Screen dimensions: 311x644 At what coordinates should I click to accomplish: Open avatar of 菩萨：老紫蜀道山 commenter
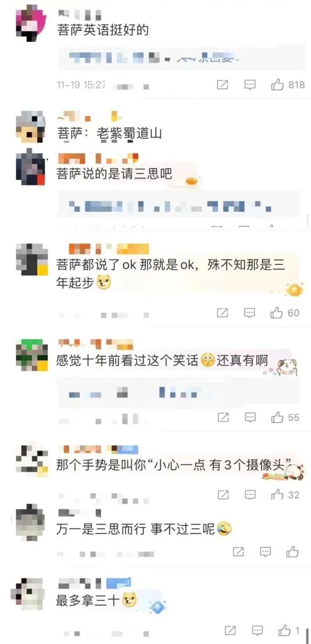(x=30, y=126)
